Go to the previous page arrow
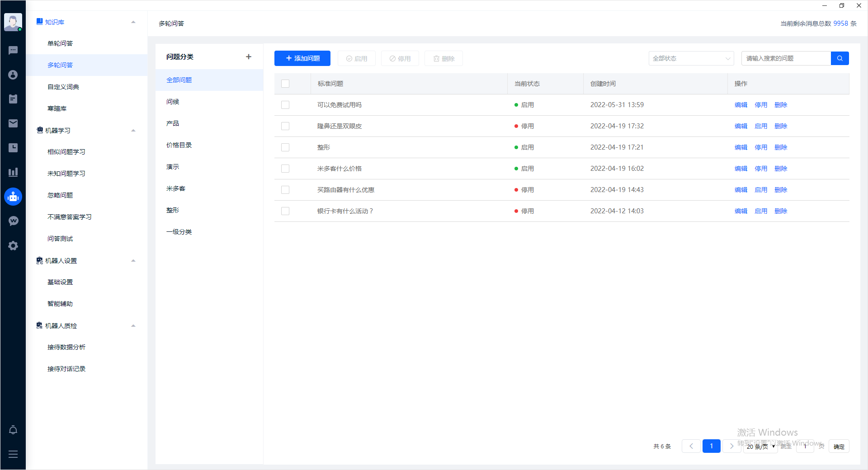868x470 pixels. coord(691,446)
